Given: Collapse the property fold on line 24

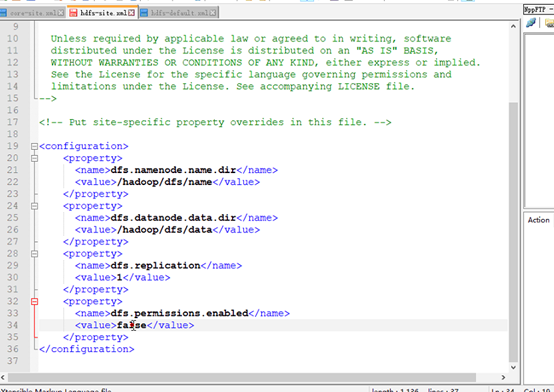Looking at the screenshot, I should coord(34,206).
